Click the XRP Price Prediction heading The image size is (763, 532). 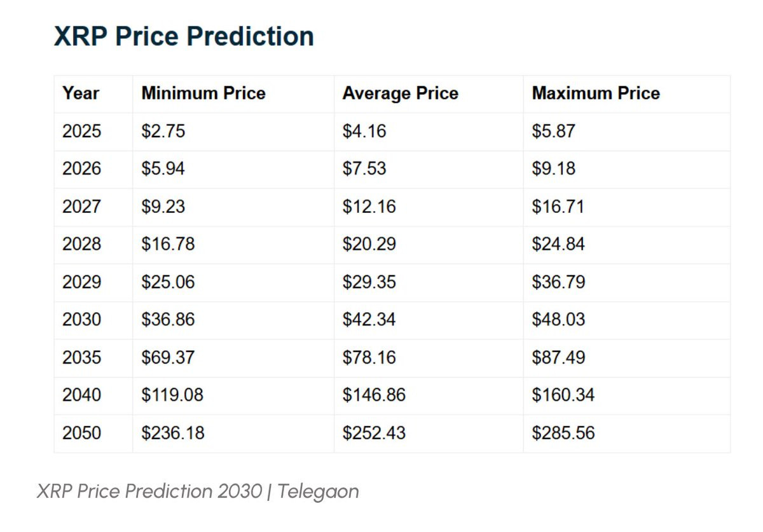coord(184,36)
